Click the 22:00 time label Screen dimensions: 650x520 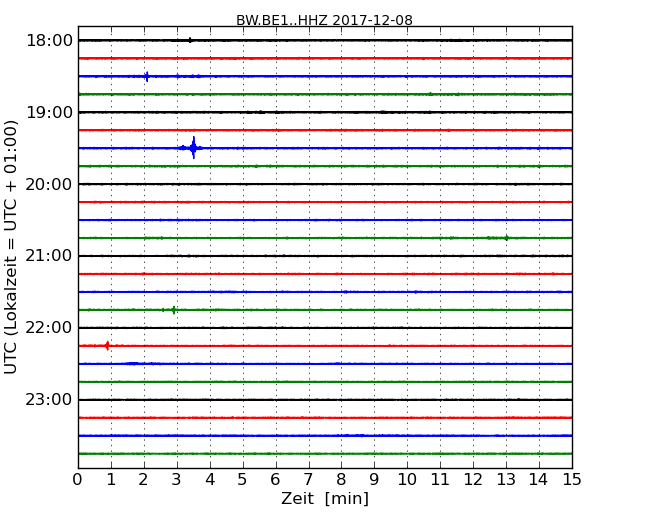[49, 328]
